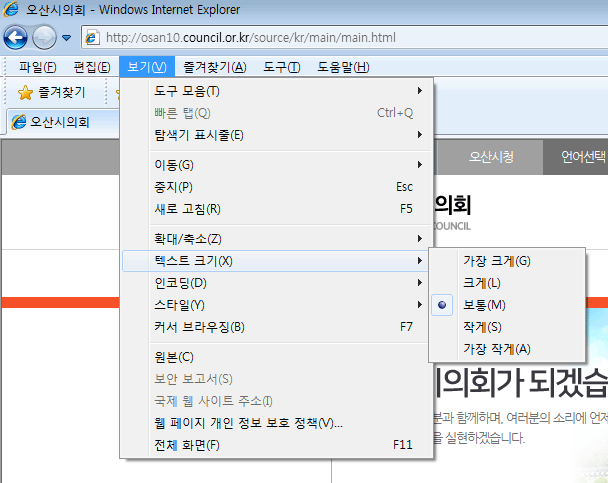Select 가장 크게(G) text size
The image size is (608, 483).
pyautogui.click(x=497, y=261)
